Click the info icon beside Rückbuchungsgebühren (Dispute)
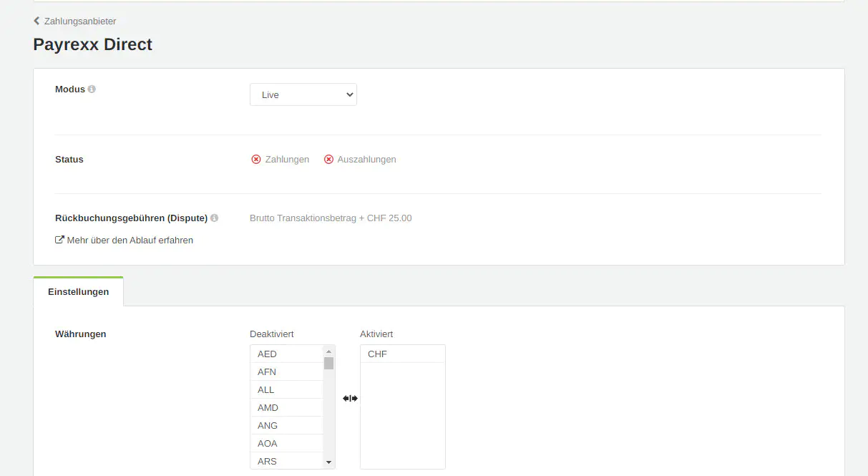Screen dimensions: 868x476 coord(216,218)
